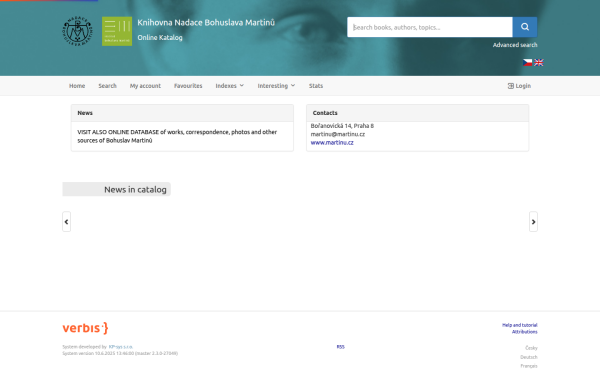
Task: Open Advanced search
Action: 515,45
